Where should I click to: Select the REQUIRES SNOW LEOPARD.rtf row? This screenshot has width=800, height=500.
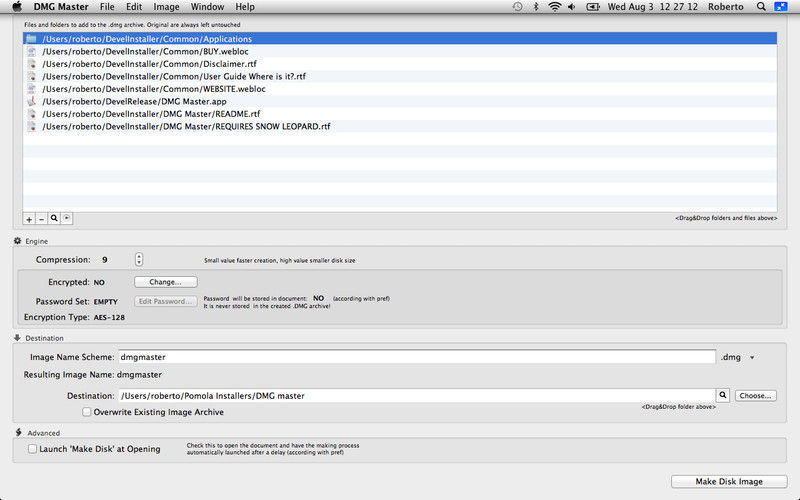point(400,126)
